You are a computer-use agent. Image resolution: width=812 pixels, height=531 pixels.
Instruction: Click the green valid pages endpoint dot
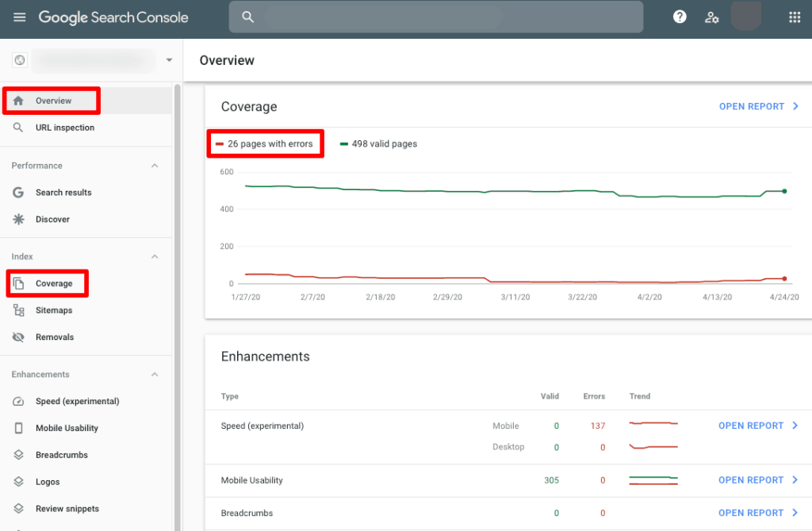[784, 192]
